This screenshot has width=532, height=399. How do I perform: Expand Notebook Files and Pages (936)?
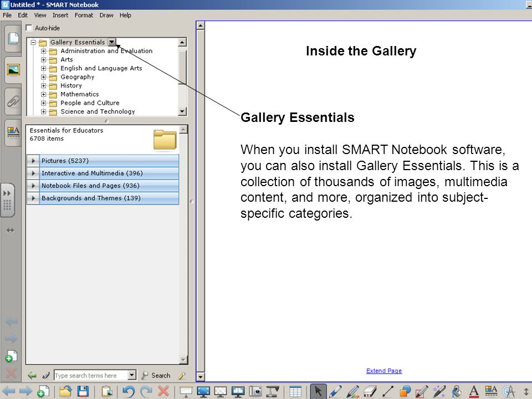pos(33,186)
